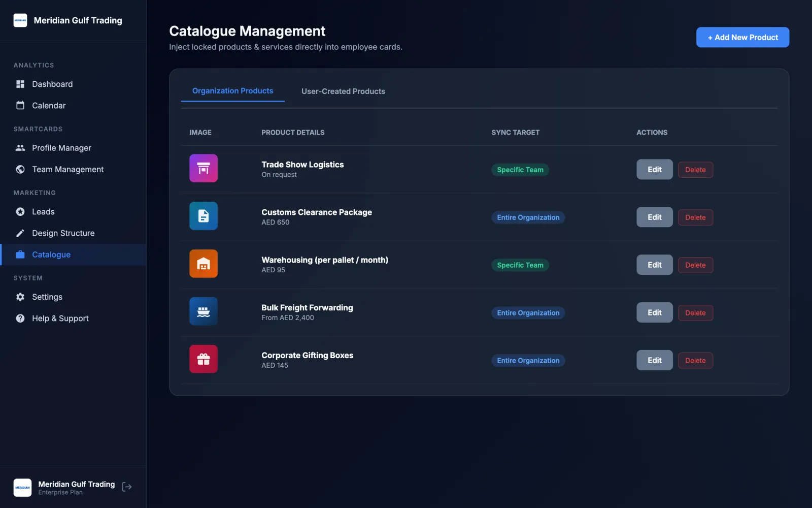
Task: Open the Corporate Gifting Boxes gift image
Action: point(204,360)
